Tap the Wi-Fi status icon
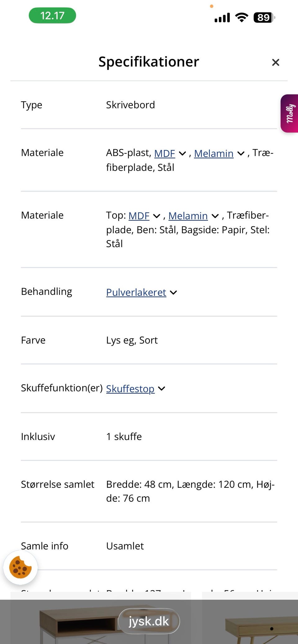The image size is (298, 644). 242,17
